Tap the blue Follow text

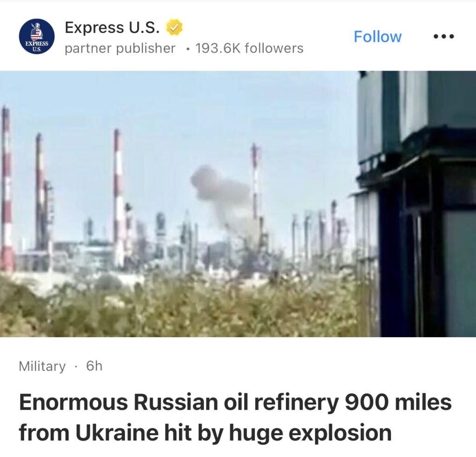(x=377, y=36)
